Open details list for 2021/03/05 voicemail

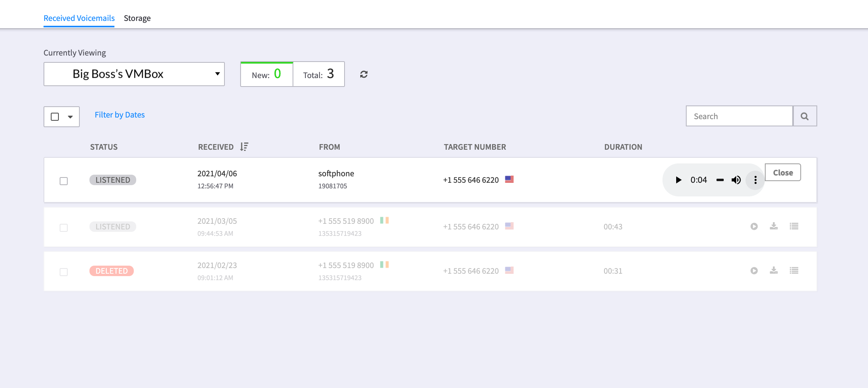(x=794, y=227)
